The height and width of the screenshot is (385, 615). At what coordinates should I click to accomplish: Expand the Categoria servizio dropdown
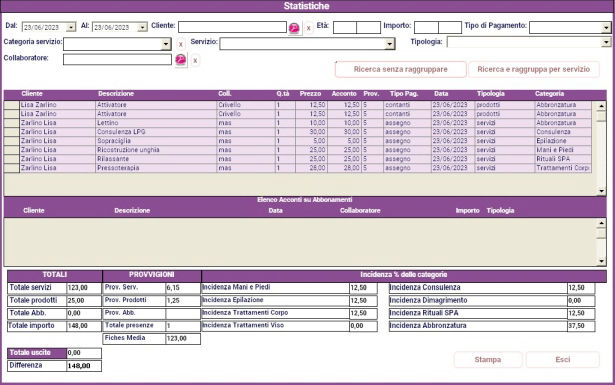[166, 44]
